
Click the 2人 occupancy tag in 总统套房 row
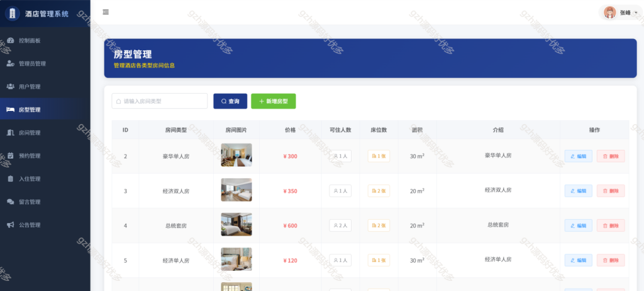click(x=340, y=225)
